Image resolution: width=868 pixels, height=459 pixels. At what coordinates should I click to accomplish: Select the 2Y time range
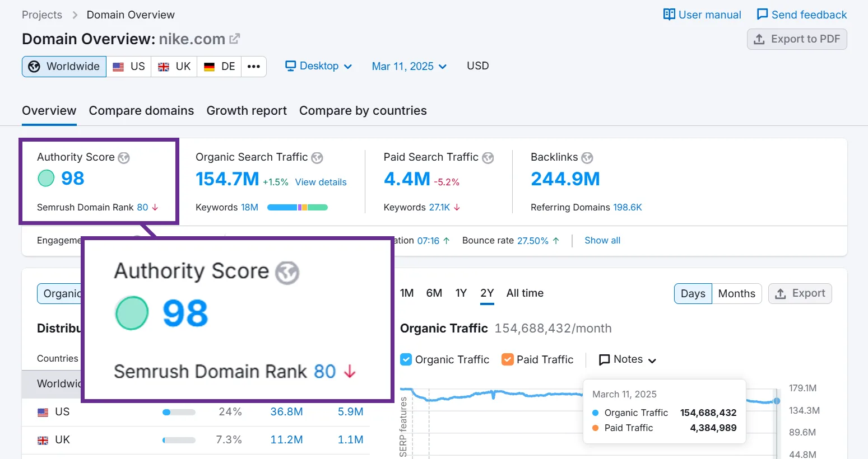coord(487,293)
